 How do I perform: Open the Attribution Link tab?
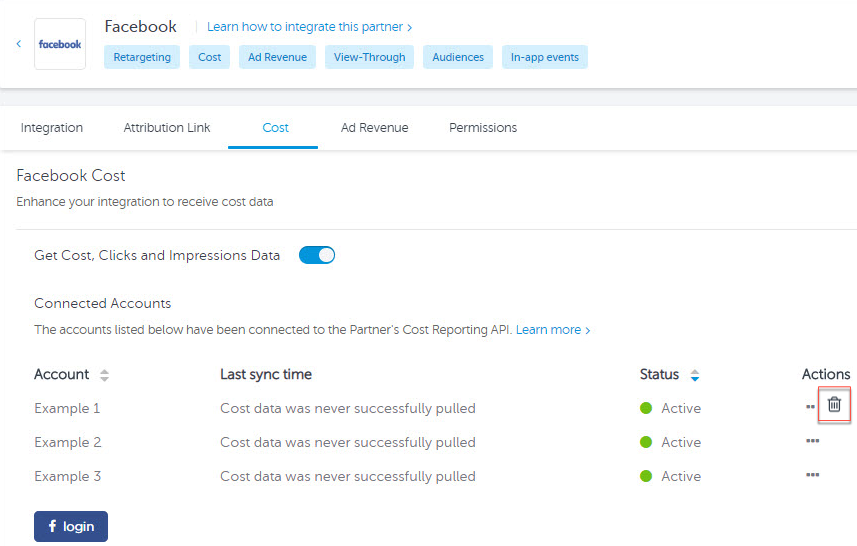tap(167, 127)
